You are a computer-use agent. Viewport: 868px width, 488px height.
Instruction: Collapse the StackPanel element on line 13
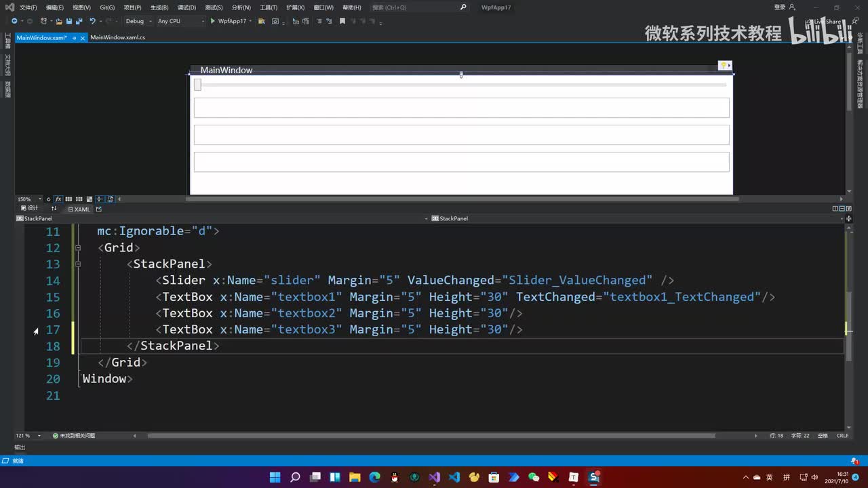coord(78,264)
